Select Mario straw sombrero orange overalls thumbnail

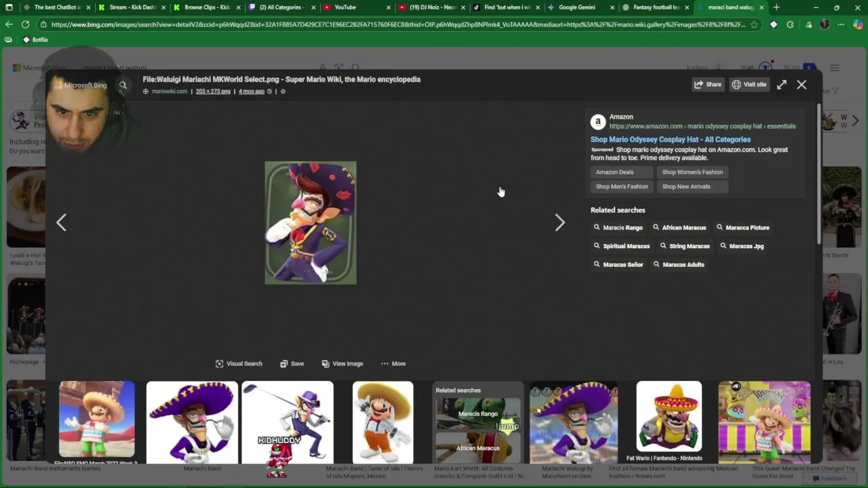point(383,422)
